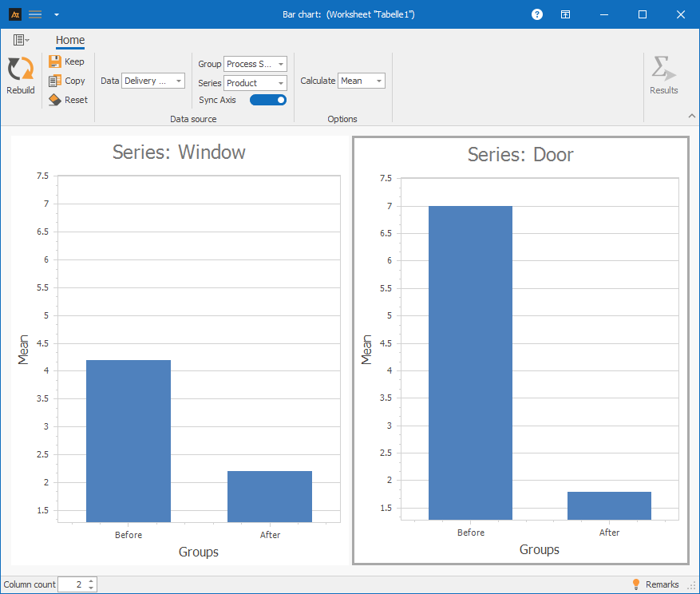700x594 pixels.
Task: Click the Rebuild chart icon
Action: tap(20, 70)
